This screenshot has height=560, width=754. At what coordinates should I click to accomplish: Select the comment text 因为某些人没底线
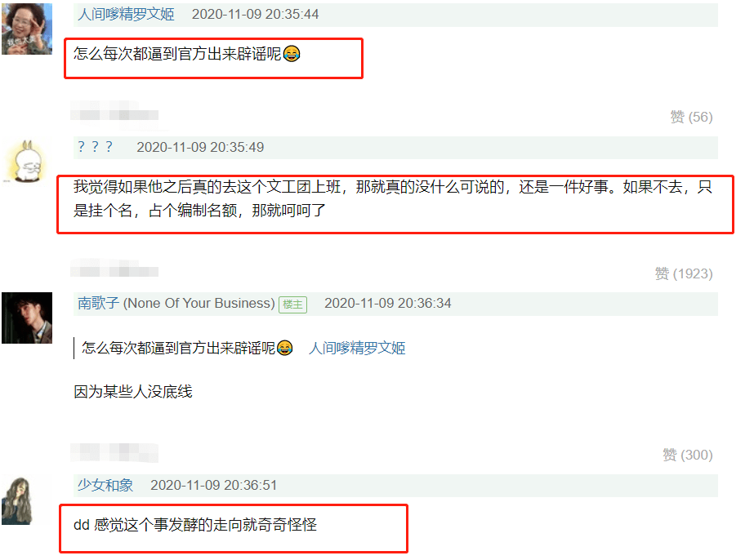click(133, 392)
